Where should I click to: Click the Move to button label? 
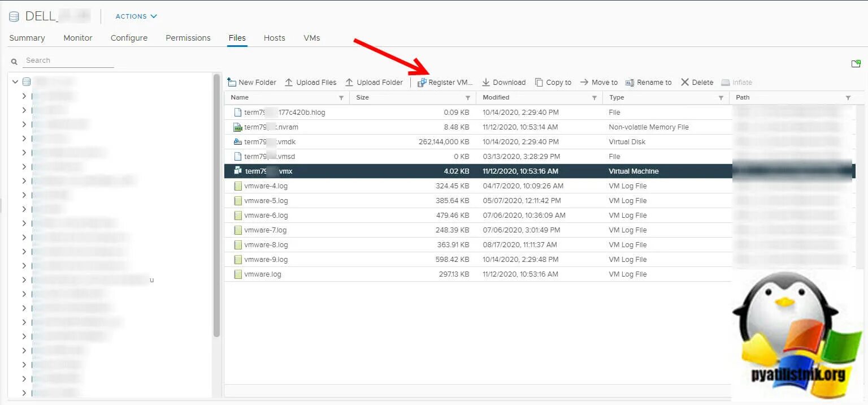click(x=605, y=83)
